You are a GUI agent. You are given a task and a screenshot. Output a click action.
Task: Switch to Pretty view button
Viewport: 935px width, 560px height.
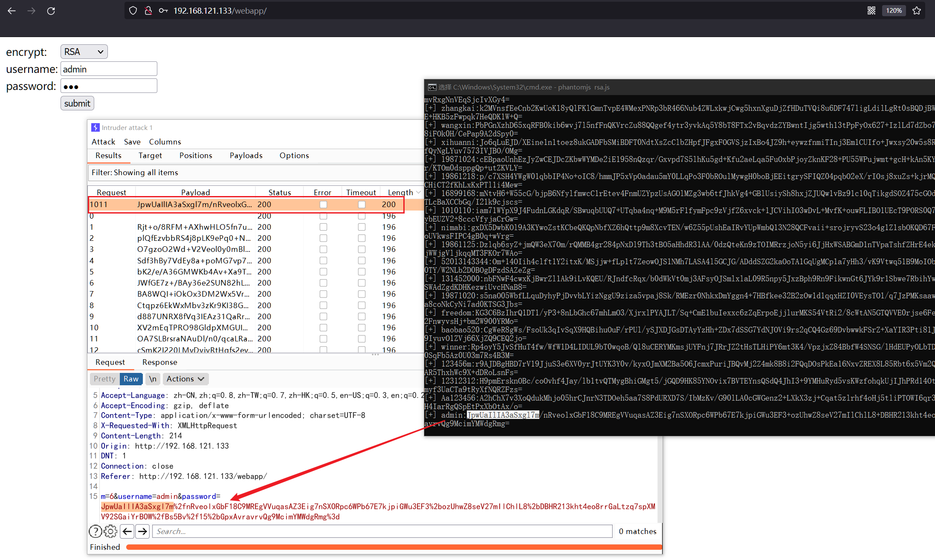click(x=104, y=379)
